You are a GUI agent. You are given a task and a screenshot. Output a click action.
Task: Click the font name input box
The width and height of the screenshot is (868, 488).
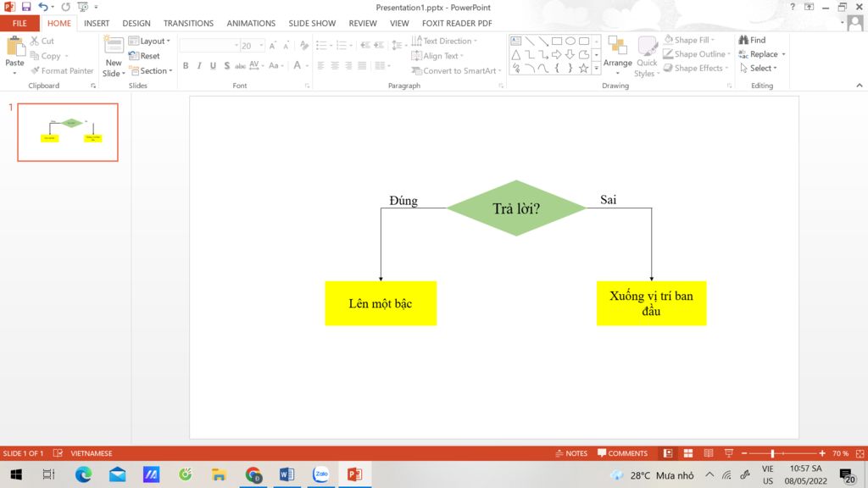coord(207,46)
